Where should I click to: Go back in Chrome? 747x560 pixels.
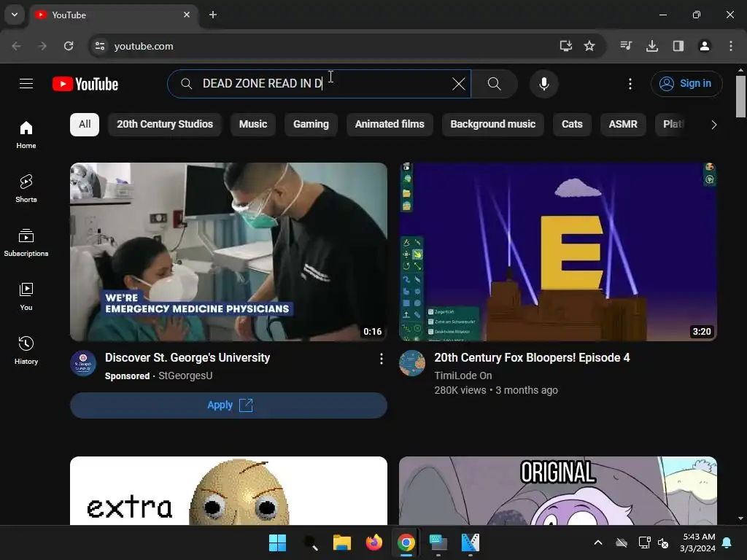point(16,46)
